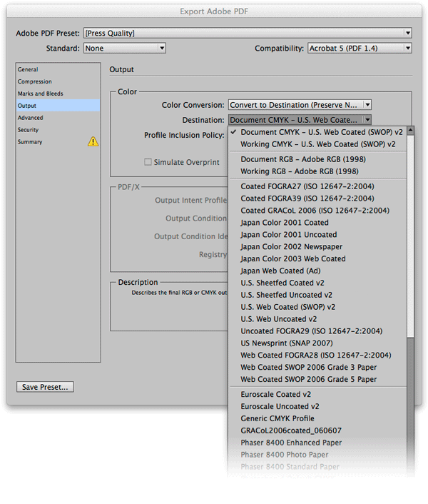Pick Euroscale Uncoated v2
The image size is (428, 504).
coord(317,407)
